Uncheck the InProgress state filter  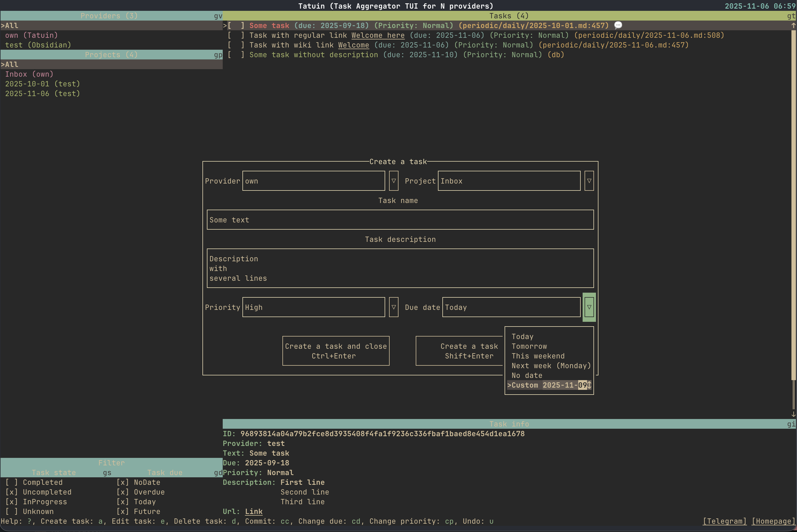click(x=12, y=502)
